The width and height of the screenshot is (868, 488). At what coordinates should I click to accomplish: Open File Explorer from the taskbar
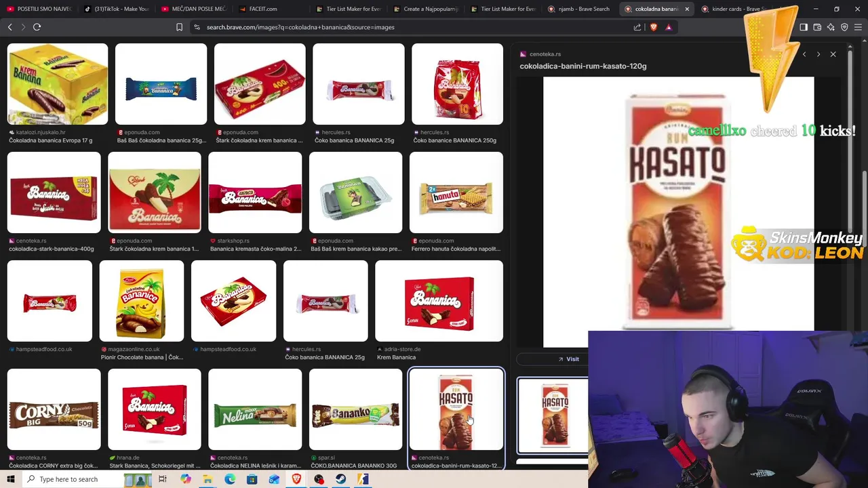(x=208, y=479)
